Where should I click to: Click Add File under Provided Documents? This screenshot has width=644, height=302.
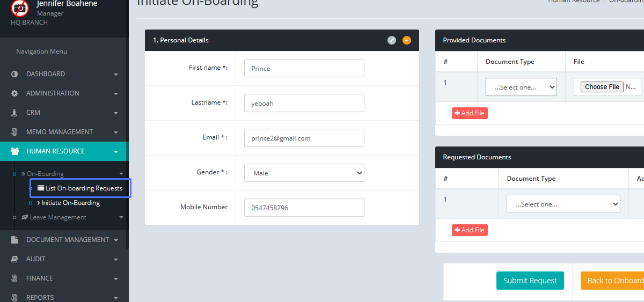[x=470, y=113]
